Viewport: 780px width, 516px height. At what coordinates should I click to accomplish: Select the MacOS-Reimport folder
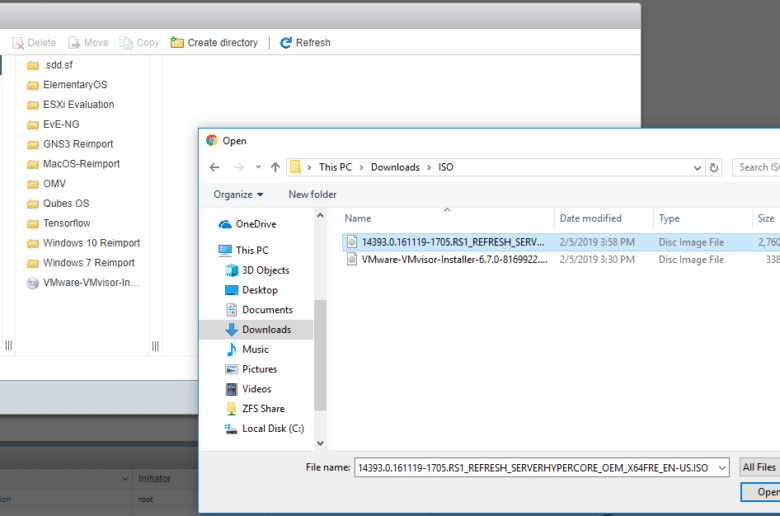click(x=73, y=164)
